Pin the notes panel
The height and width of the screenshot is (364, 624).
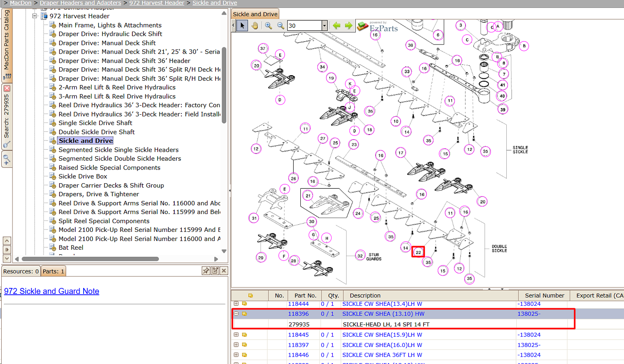(206, 271)
